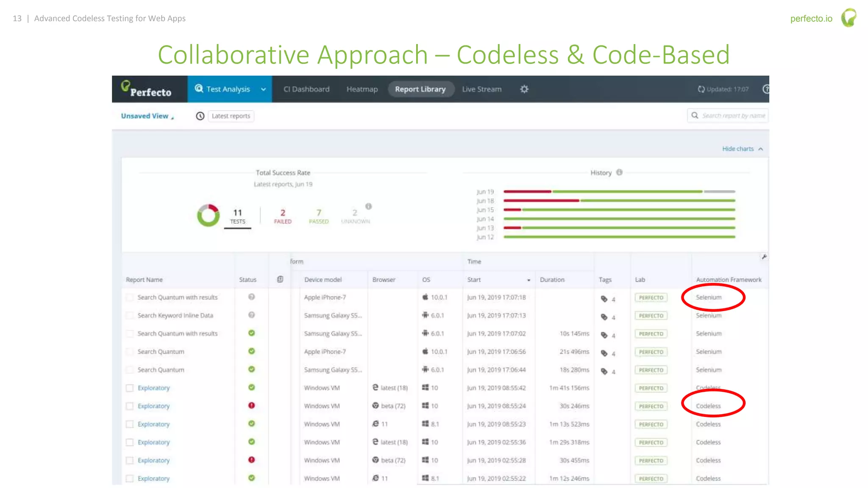This screenshot has height=488, width=868.
Task: Click the Perfecto logo in header
Action: 146,89
